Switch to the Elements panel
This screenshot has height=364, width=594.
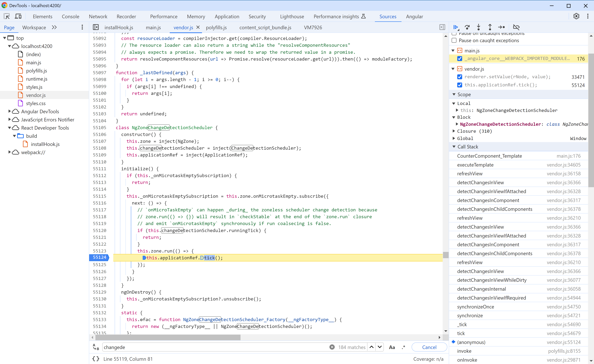43,16
